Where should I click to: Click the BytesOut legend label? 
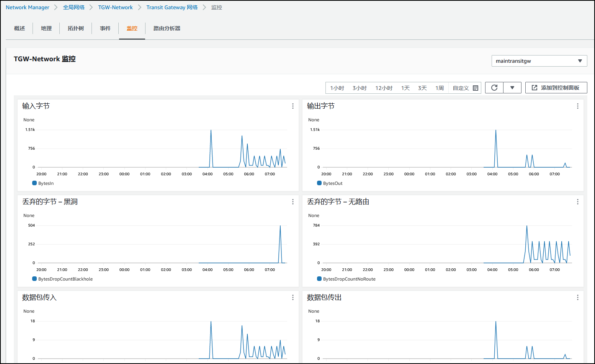point(333,183)
